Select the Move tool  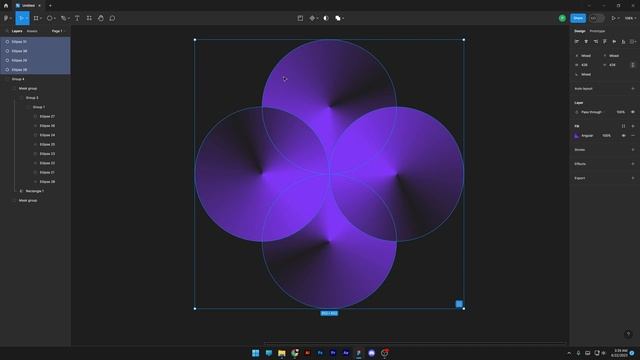(21, 18)
